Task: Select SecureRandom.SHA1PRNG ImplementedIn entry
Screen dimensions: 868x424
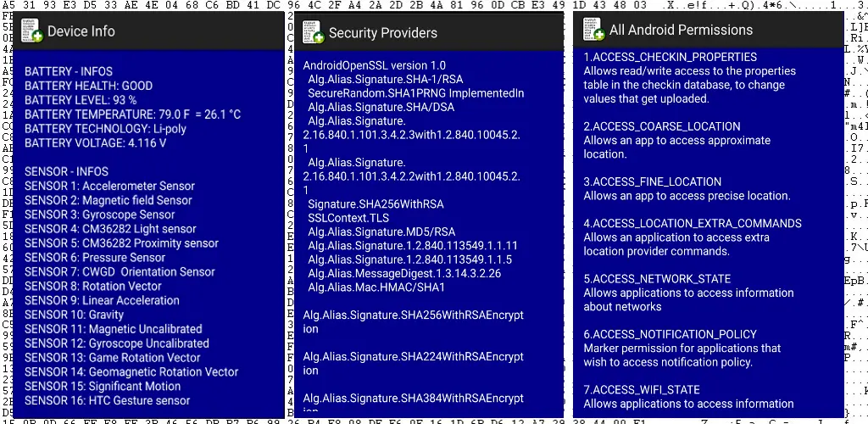Action: 415,93
